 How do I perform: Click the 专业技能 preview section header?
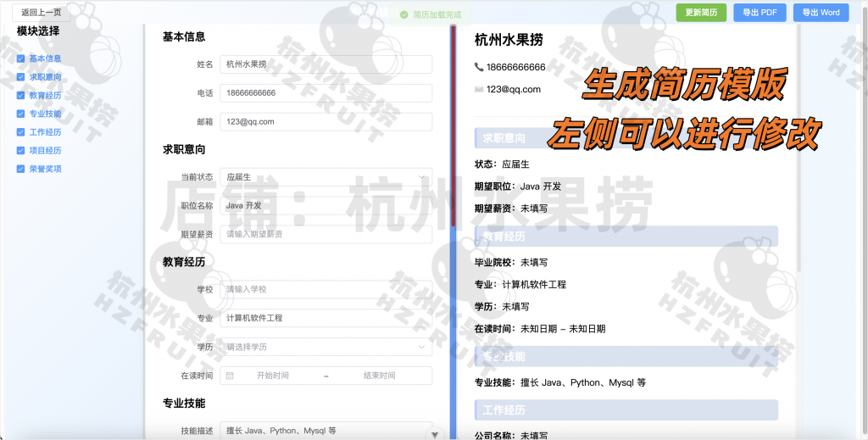pyautogui.click(x=626, y=356)
